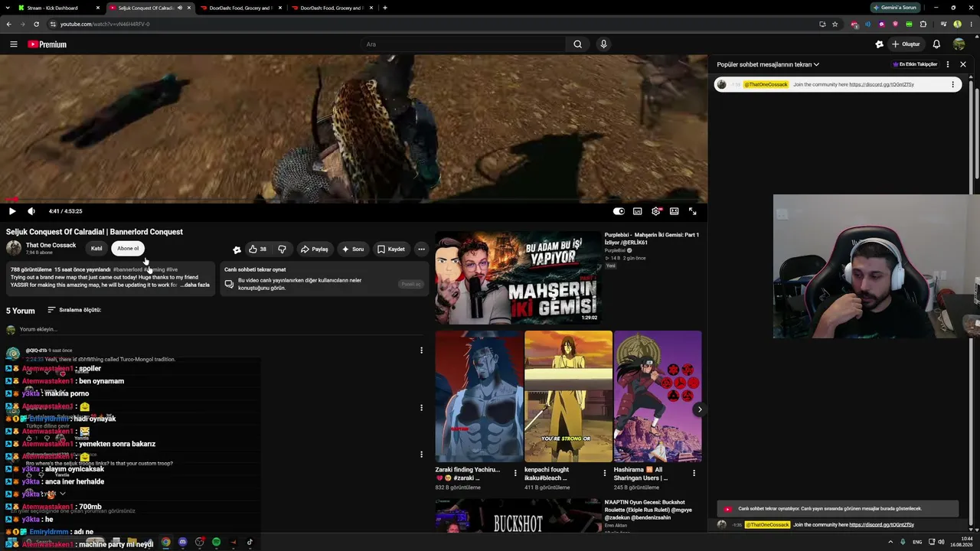
Task: Open the live chat scope icon beside the like button
Action: 237,249
